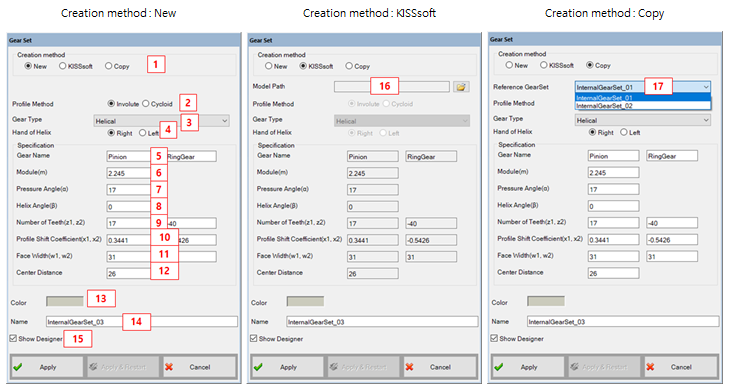Click x2 shift field -0.5426 in Copy-method dialog

coord(672,240)
